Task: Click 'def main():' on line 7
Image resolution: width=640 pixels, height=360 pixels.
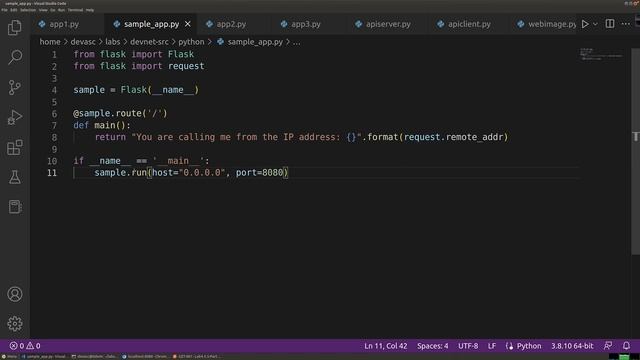Action: [102, 125]
